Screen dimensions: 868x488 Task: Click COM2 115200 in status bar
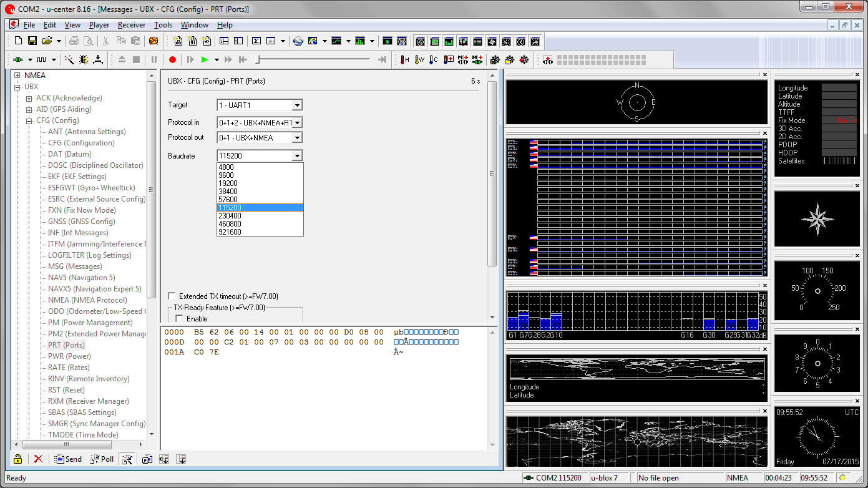553,478
